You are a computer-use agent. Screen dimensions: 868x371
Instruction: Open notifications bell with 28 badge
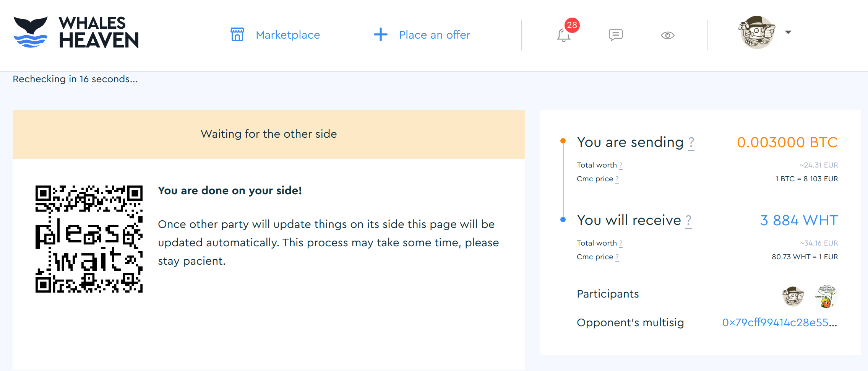[564, 35]
